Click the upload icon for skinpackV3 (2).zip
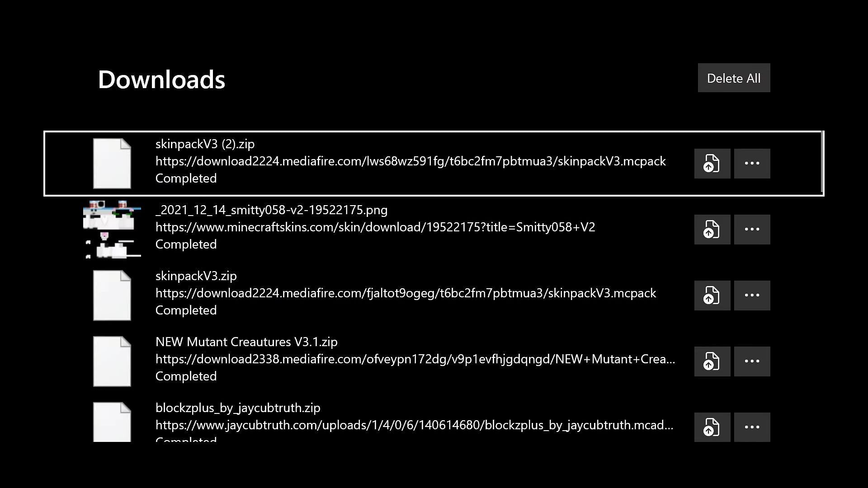This screenshot has height=488, width=868. point(711,163)
